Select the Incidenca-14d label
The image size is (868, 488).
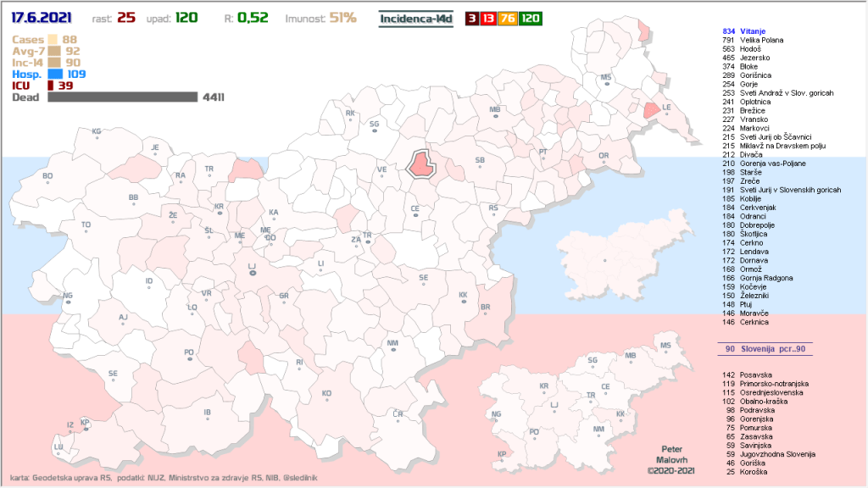pyautogui.click(x=415, y=17)
